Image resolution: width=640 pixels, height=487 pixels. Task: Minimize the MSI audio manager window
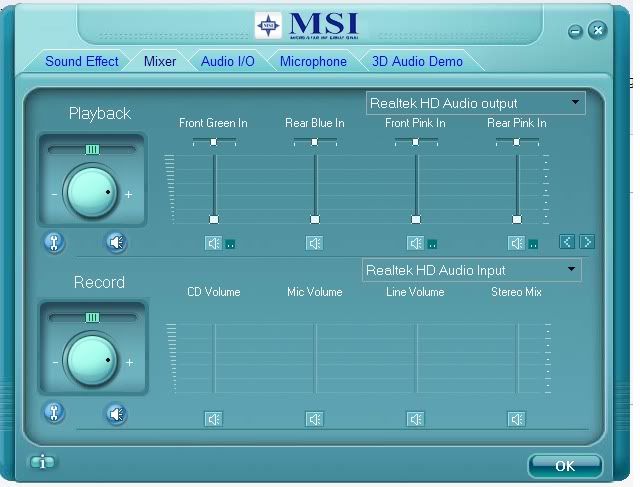(x=576, y=32)
